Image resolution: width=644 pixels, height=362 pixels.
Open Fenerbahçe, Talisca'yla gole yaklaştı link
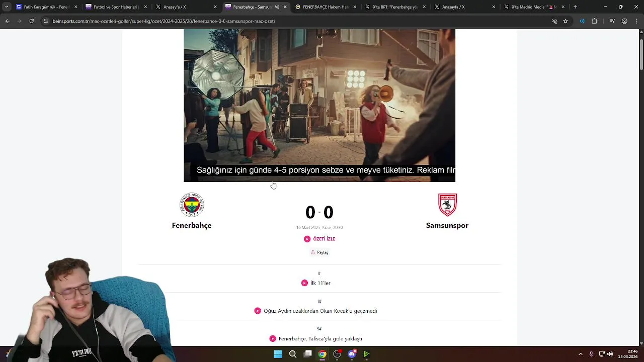pyautogui.click(x=320, y=339)
